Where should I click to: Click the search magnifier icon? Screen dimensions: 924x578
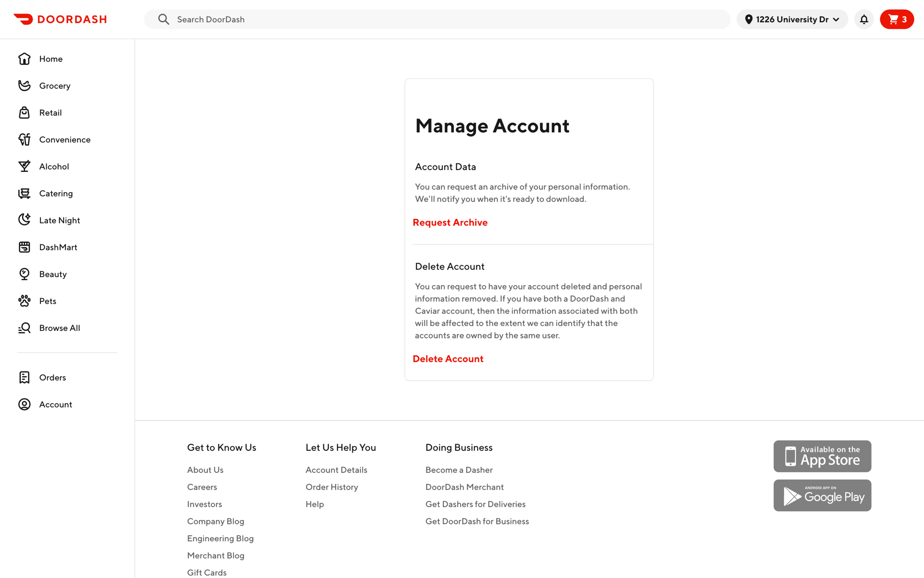point(164,19)
